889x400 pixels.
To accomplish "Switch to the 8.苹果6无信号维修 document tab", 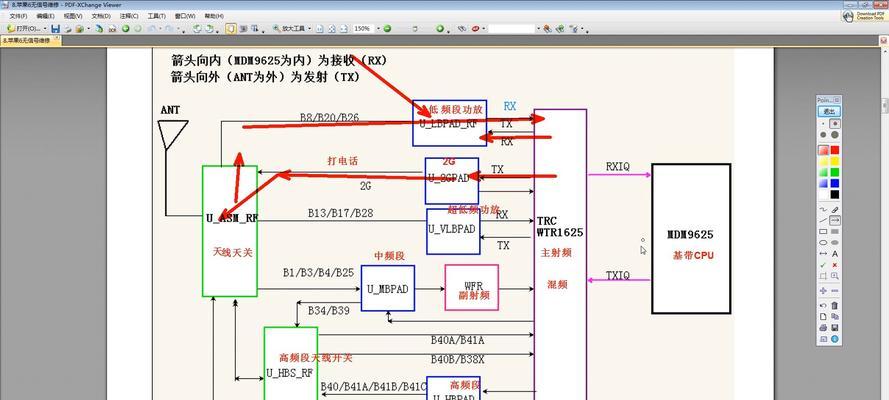I will point(29,41).
